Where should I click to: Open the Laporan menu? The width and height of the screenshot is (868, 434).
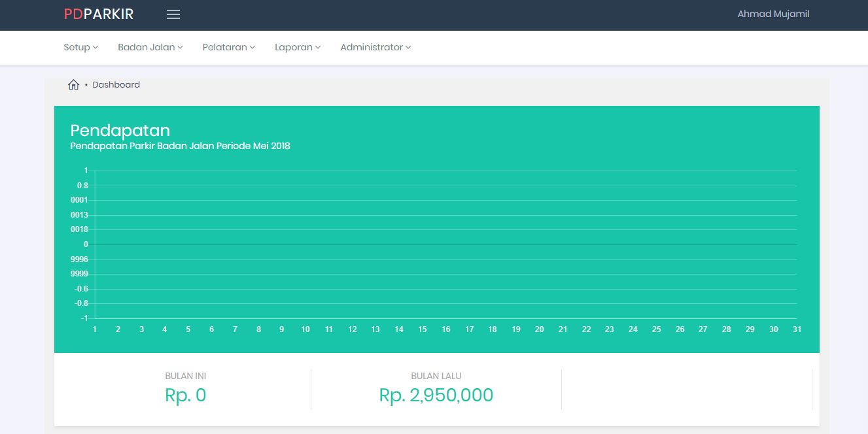tap(298, 47)
